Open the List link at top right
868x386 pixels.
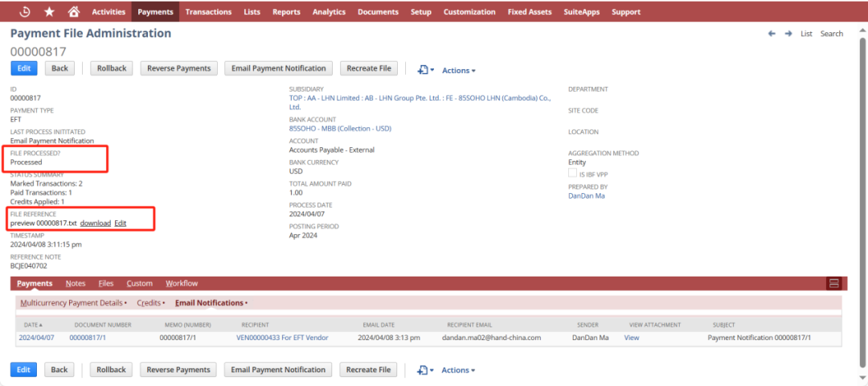(807, 34)
